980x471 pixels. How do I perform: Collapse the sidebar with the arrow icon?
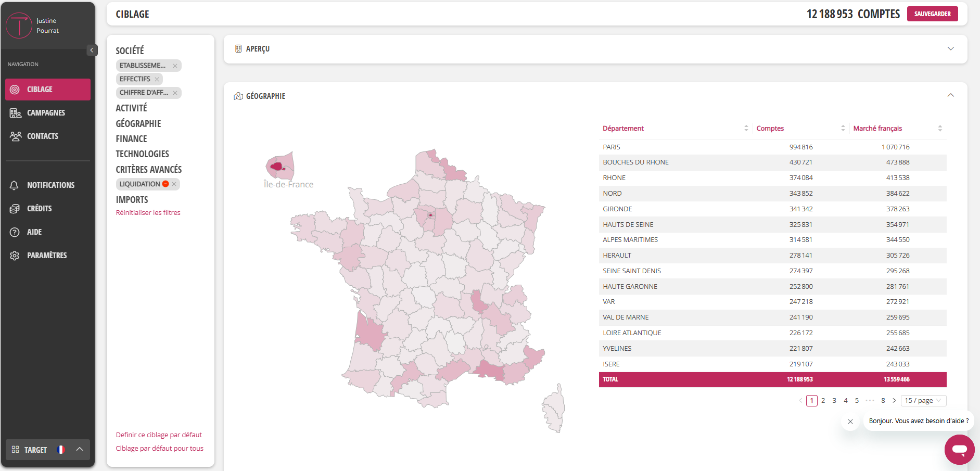point(92,50)
